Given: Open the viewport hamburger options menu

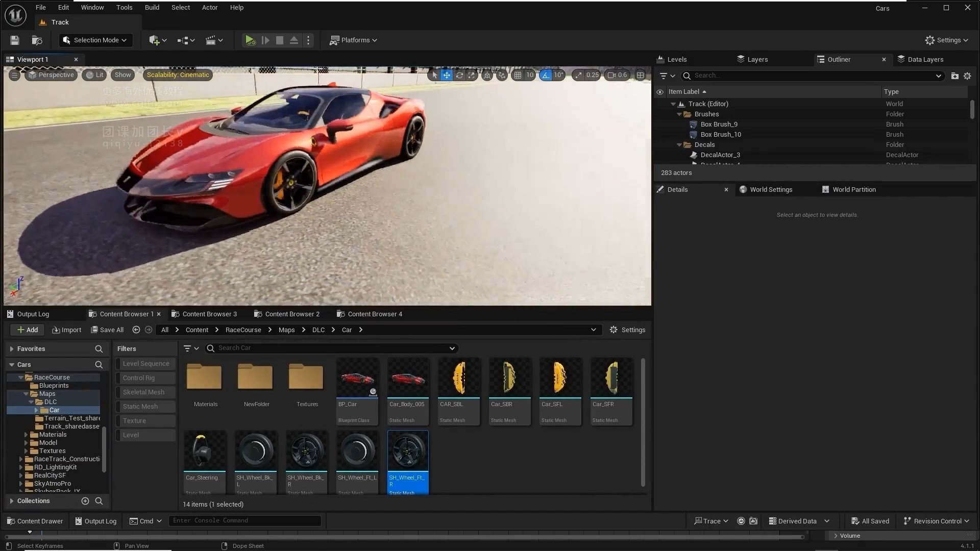Looking at the screenshot, I should (x=14, y=75).
